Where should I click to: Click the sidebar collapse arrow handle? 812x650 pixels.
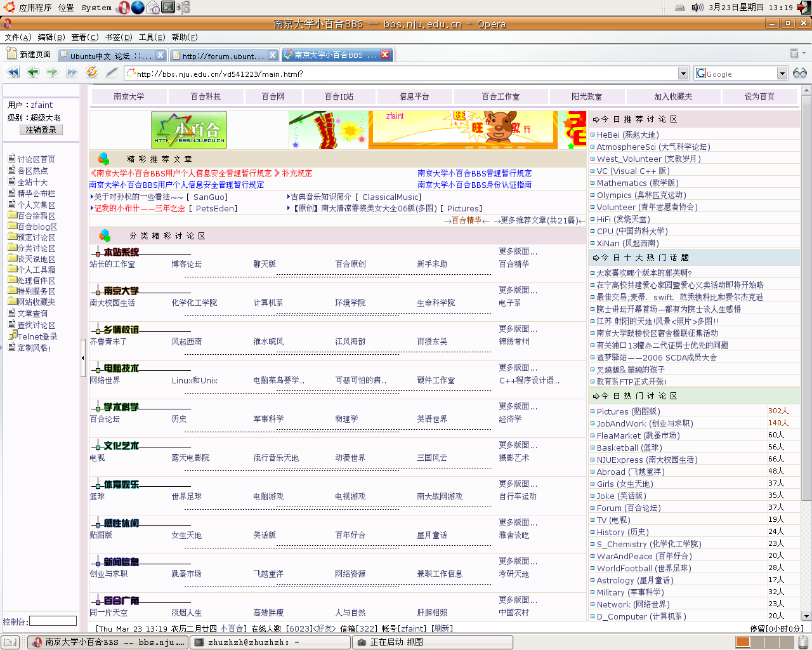pyautogui.click(x=82, y=357)
